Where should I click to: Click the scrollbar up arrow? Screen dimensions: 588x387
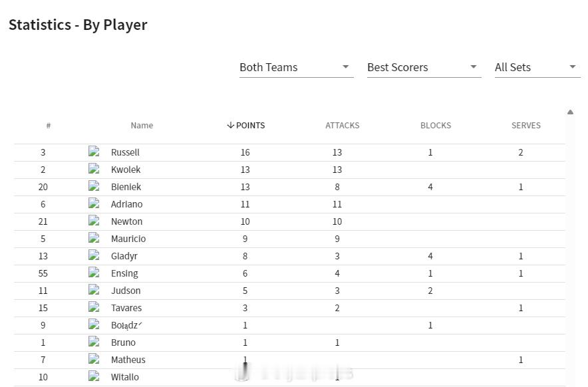point(570,112)
